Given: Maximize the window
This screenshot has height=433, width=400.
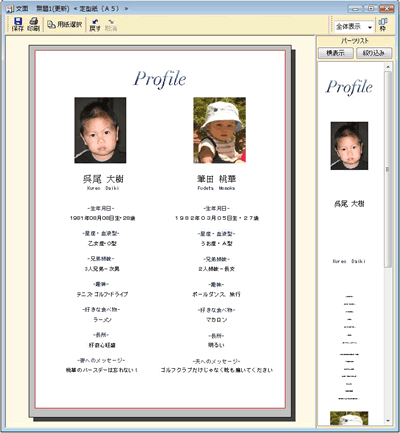Looking at the screenshot, I should [x=370, y=9].
